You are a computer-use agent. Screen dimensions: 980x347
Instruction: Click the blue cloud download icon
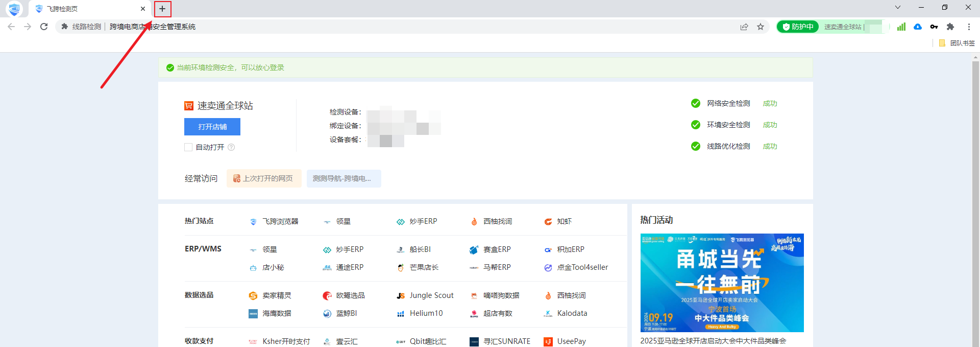coord(918,27)
